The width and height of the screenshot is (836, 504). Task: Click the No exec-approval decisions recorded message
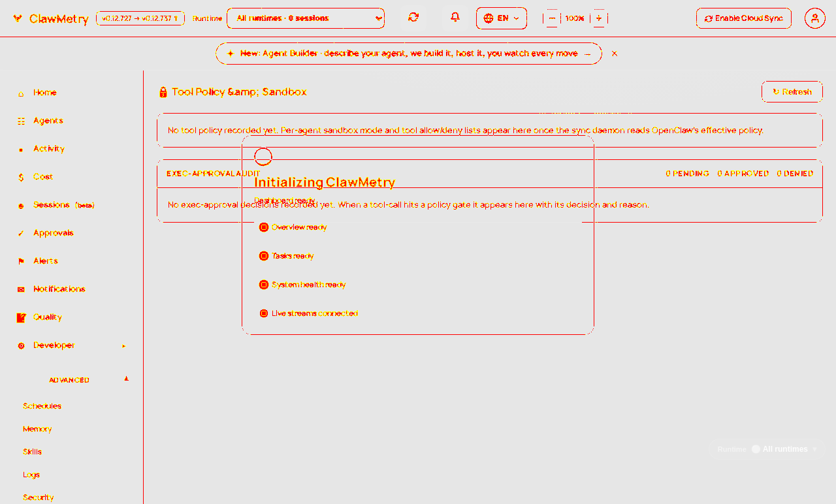[408, 205]
